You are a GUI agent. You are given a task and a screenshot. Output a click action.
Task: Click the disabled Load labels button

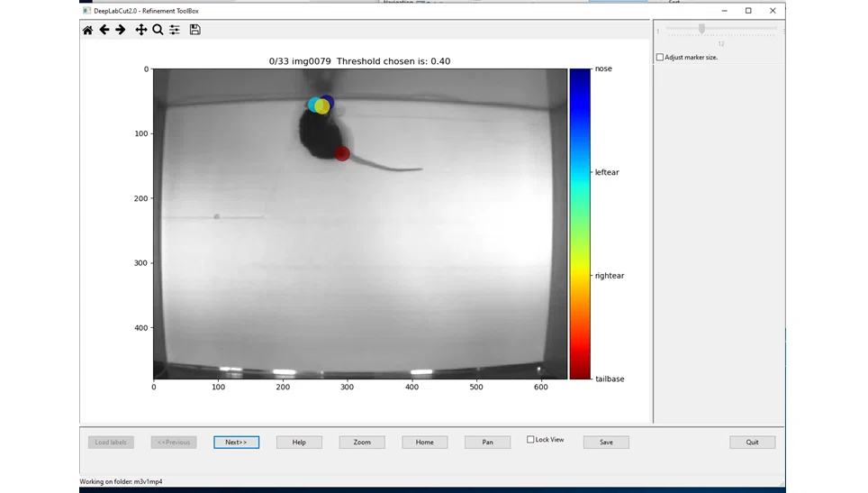(x=111, y=442)
